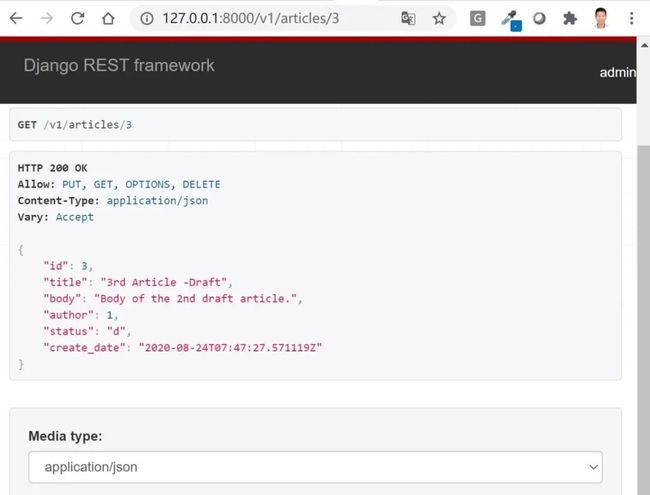Go back to the previous page
Image resolution: width=650 pixels, height=495 pixels.
16,18
